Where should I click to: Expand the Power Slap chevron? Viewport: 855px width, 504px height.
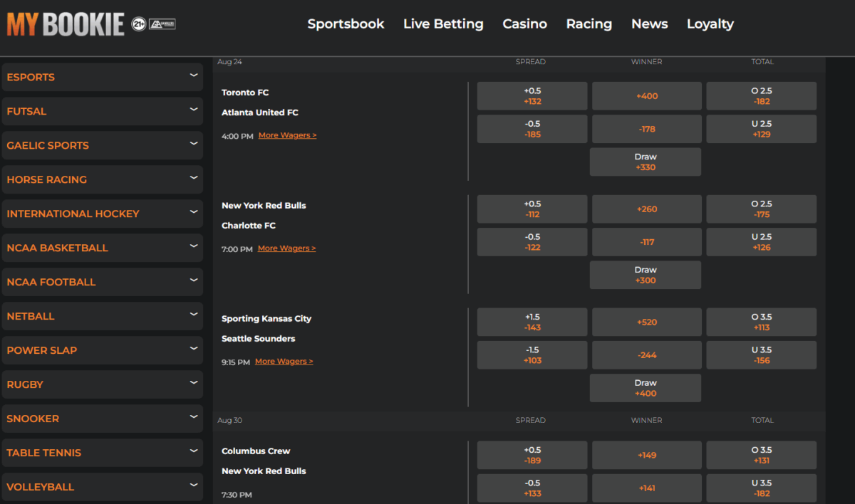[193, 348]
